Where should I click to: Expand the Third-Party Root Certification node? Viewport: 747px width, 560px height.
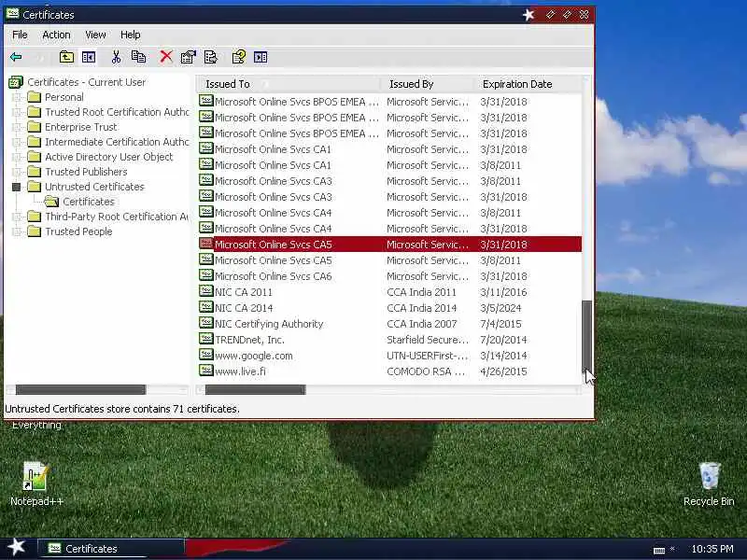17,217
